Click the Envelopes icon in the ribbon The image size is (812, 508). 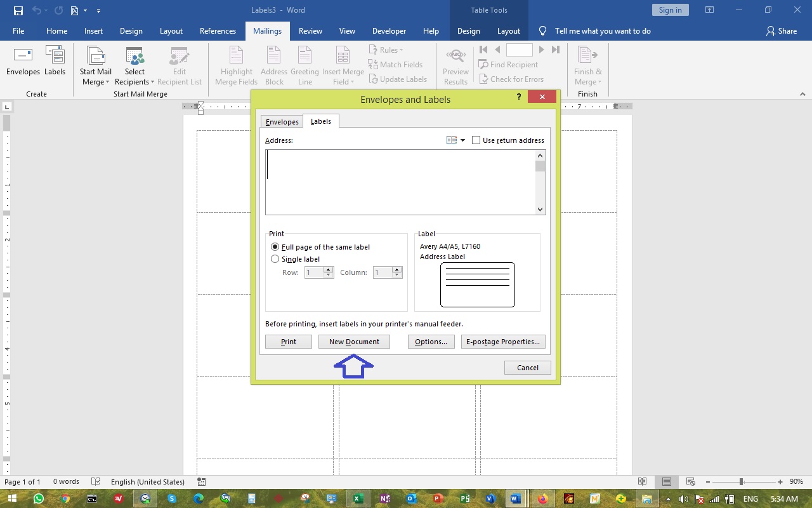point(23,61)
